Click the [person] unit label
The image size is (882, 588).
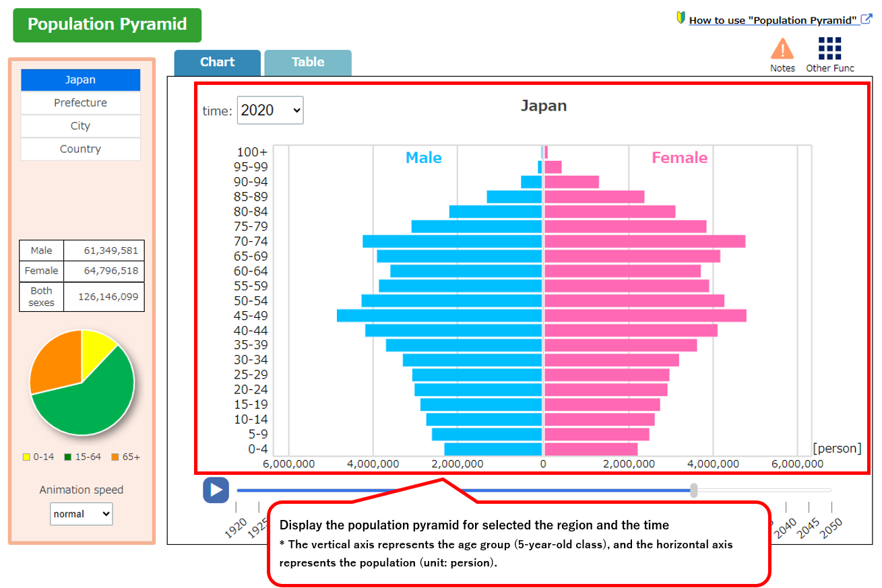click(838, 449)
